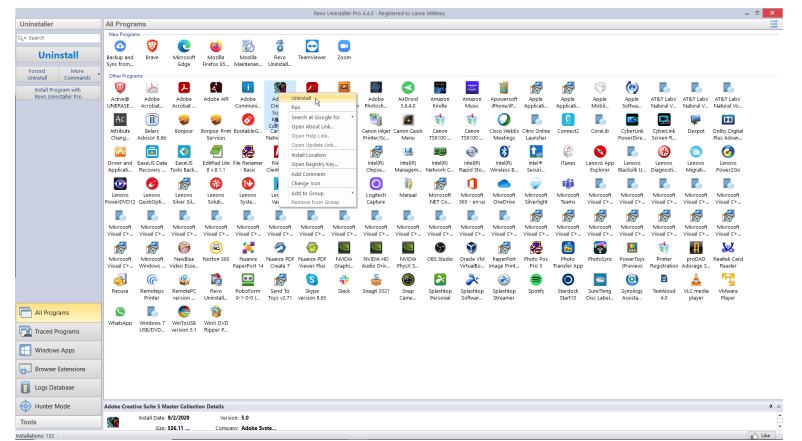
Task: Choose 'Install Location' from context menu
Action: pyautogui.click(x=310, y=155)
